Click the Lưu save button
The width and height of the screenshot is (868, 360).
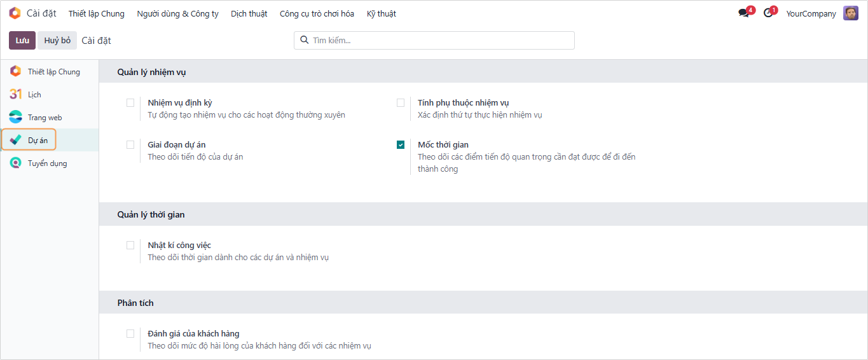[22, 40]
